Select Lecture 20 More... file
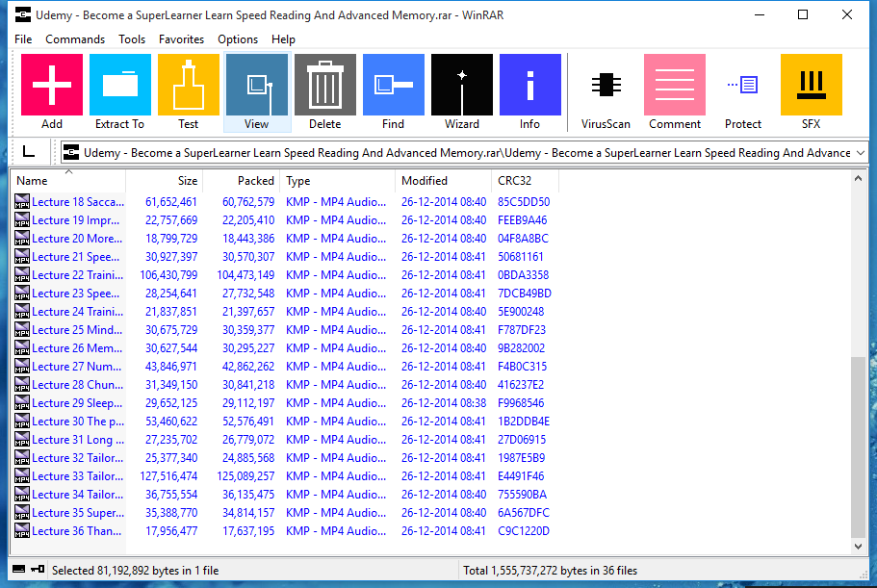This screenshot has height=588, width=877. pos(77,238)
